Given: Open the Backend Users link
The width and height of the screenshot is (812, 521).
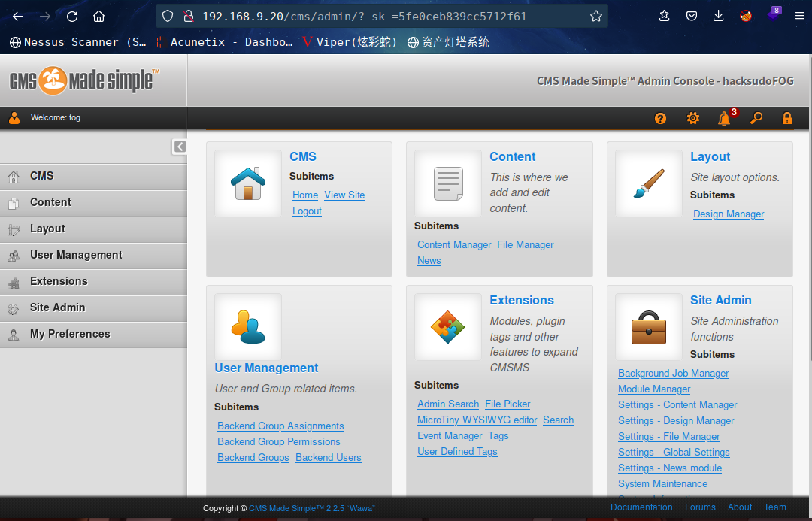Looking at the screenshot, I should [329, 458].
